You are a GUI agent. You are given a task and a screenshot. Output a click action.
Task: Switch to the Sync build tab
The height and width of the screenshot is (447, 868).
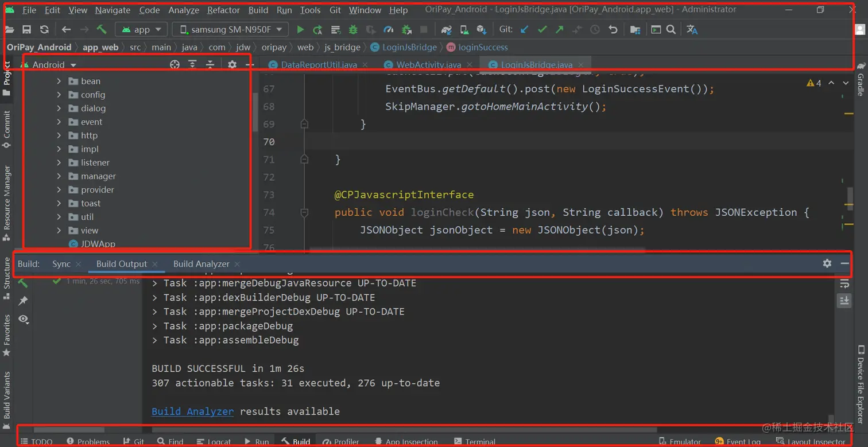[61, 264]
